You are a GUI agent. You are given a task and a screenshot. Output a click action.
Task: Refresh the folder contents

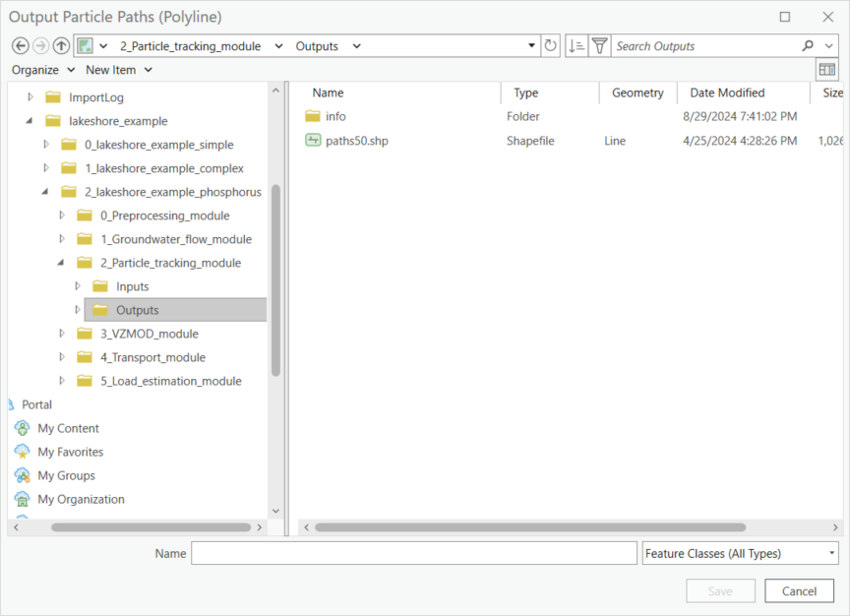(x=550, y=46)
